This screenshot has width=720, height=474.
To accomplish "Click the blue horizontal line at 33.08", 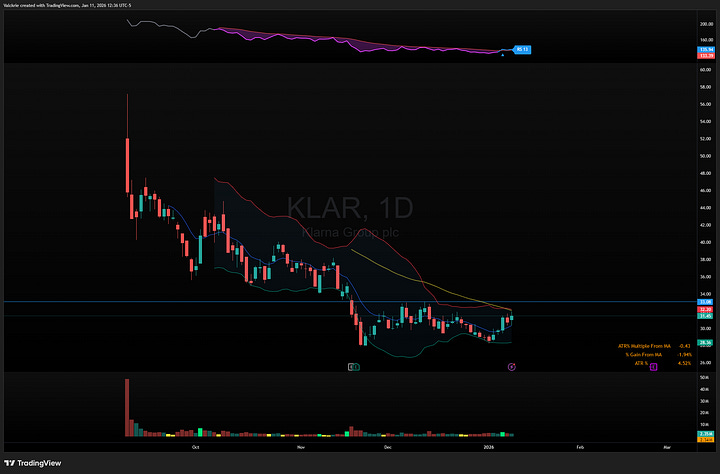I will coord(350,302).
